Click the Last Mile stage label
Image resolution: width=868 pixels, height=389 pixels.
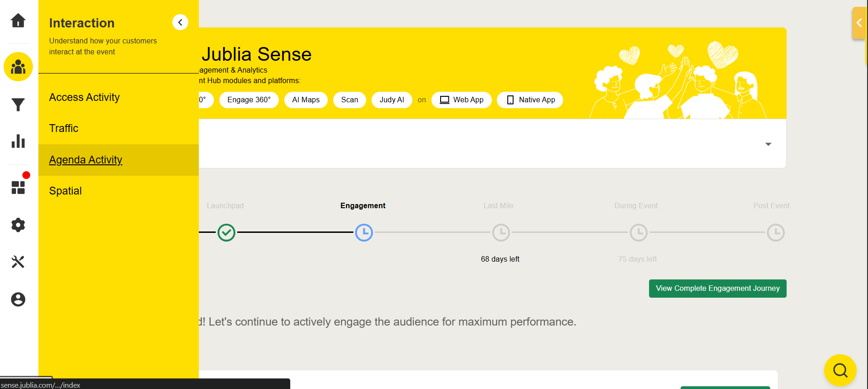pyautogui.click(x=499, y=206)
